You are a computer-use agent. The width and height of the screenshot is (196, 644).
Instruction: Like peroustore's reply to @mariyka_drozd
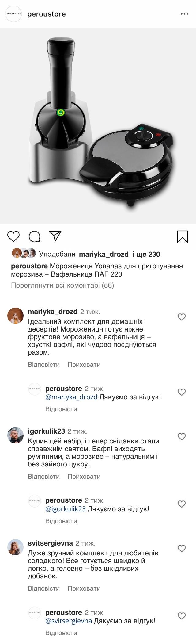pos(182,392)
